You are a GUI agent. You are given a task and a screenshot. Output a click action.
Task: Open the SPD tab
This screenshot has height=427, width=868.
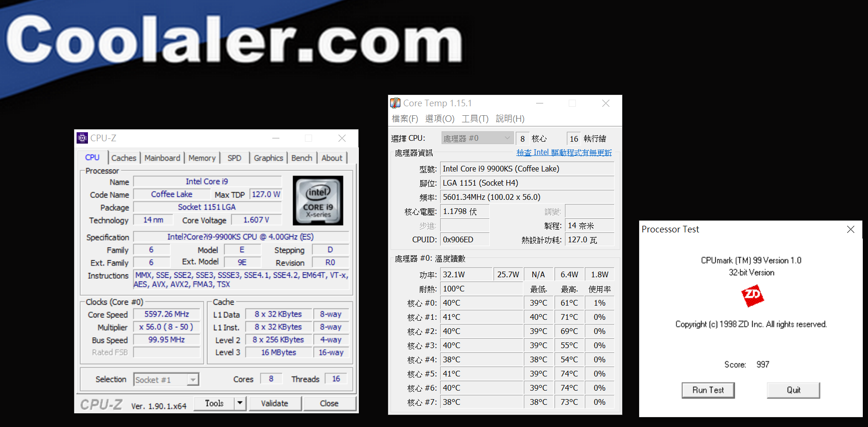[234, 158]
